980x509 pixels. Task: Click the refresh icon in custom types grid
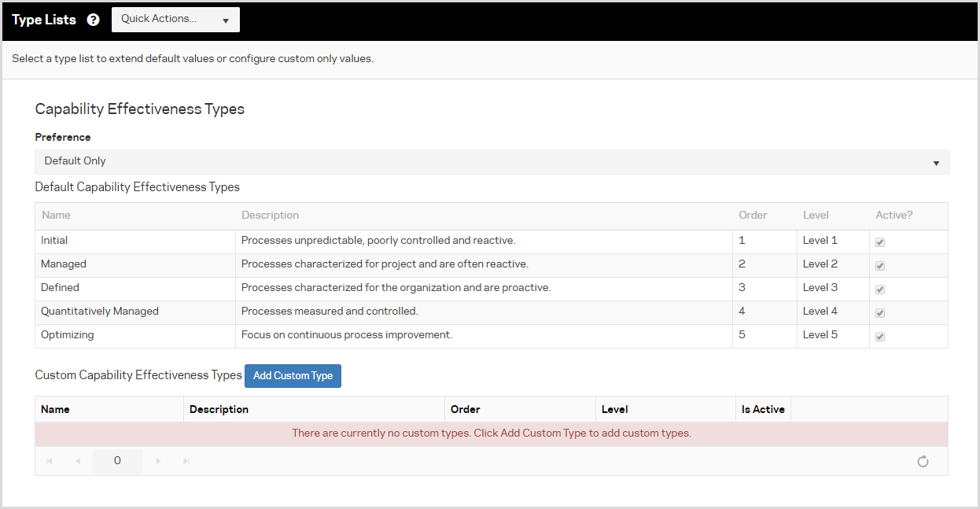pos(923,462)
